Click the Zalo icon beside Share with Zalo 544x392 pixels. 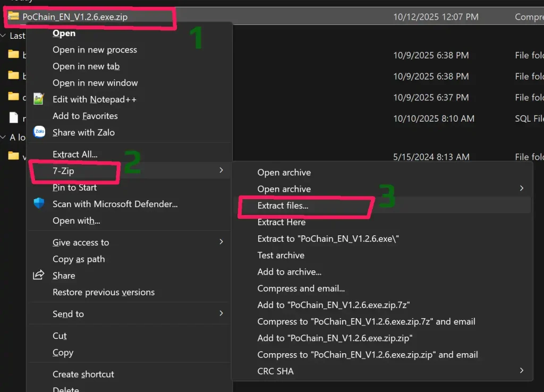39,132
